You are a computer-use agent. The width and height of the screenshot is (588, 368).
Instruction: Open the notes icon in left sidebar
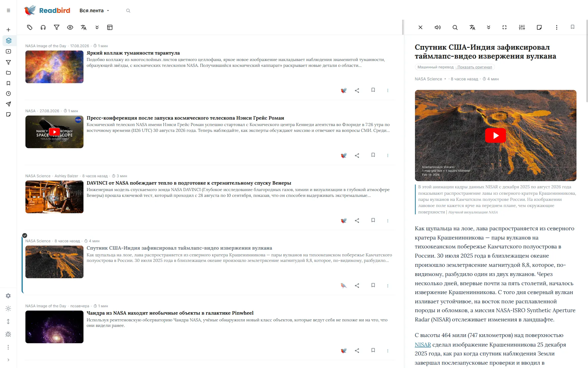click(8, 114)
